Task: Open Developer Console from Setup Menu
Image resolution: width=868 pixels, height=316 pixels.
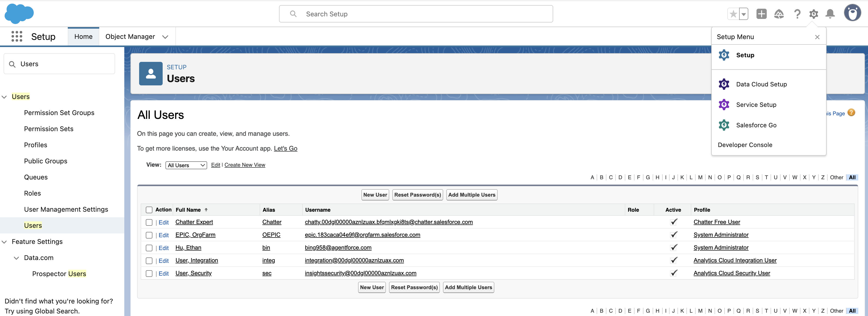Action: [x=745, y=145]
